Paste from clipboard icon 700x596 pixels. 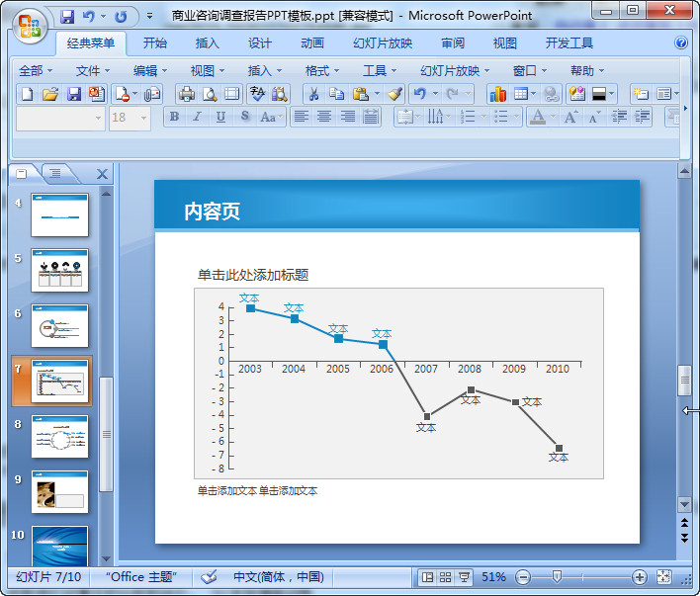[x=360, y=94]
